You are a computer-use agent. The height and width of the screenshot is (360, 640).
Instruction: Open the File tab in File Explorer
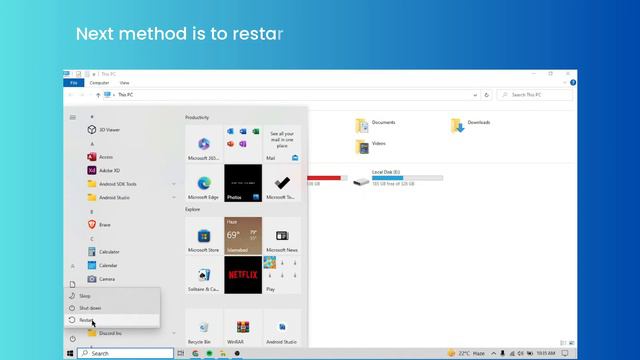(74, 83)
